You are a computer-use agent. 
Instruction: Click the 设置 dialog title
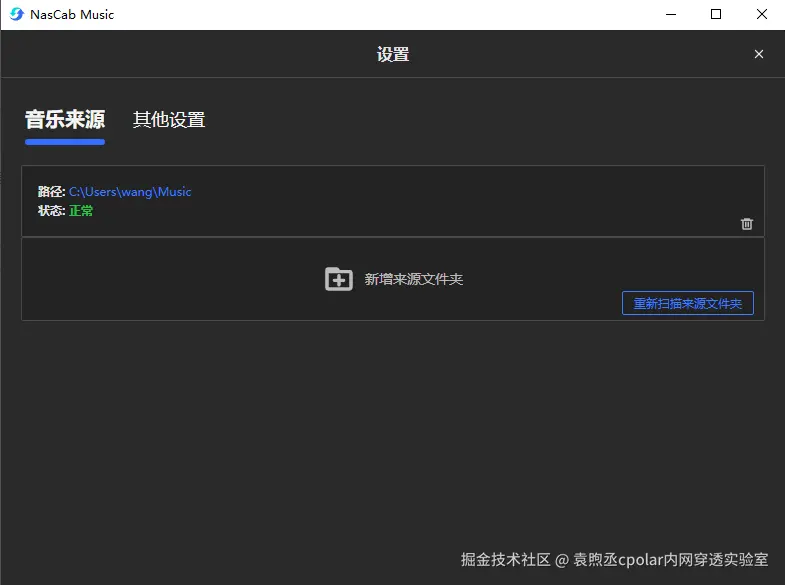(x=393, y=54)
